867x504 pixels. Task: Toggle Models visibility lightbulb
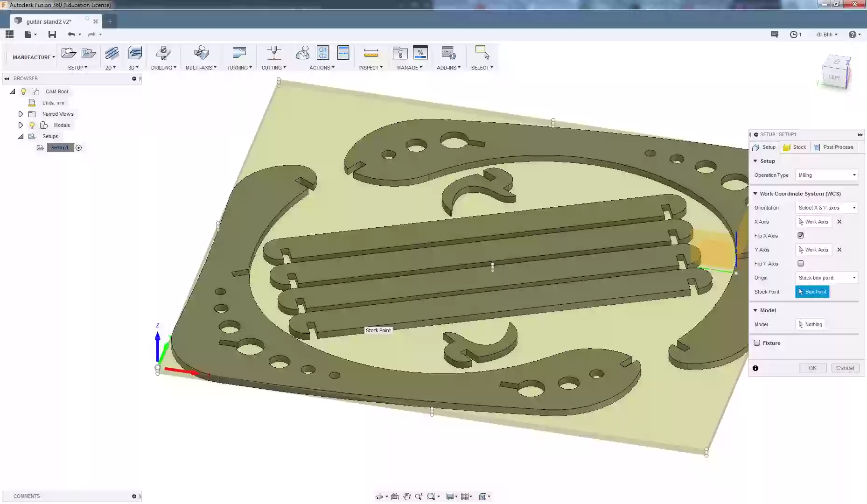point(32,125)
